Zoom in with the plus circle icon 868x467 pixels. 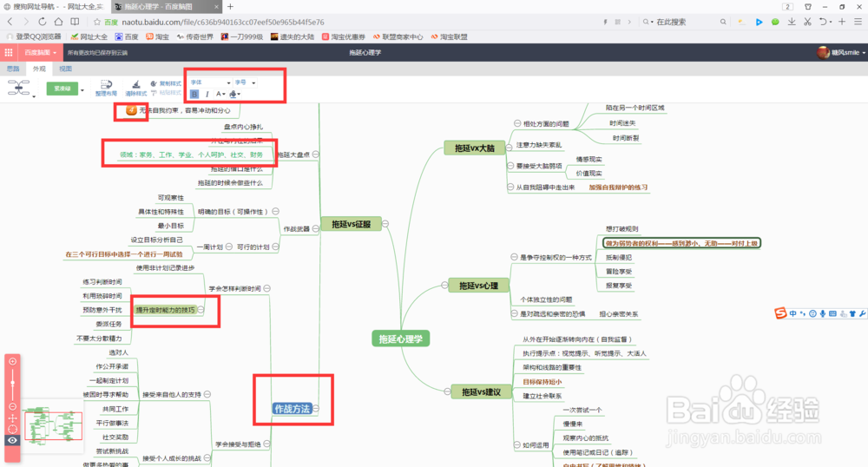pos(12,361)
